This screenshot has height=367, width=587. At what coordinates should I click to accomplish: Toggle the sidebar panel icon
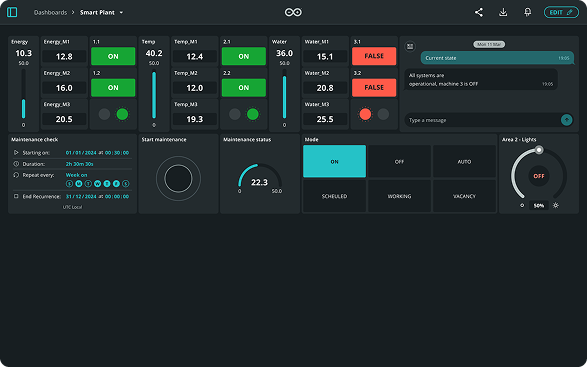coord(12,12)
